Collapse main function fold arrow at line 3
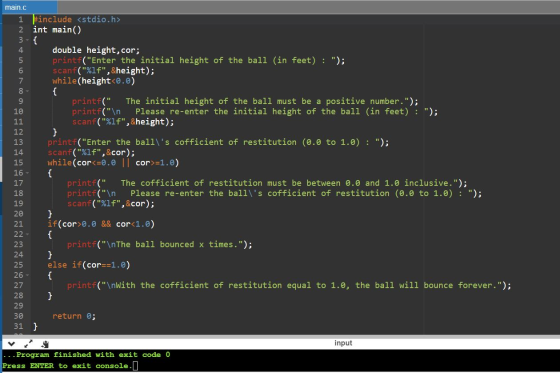Screen dimensions: 560x373 [x=27, y=40]
